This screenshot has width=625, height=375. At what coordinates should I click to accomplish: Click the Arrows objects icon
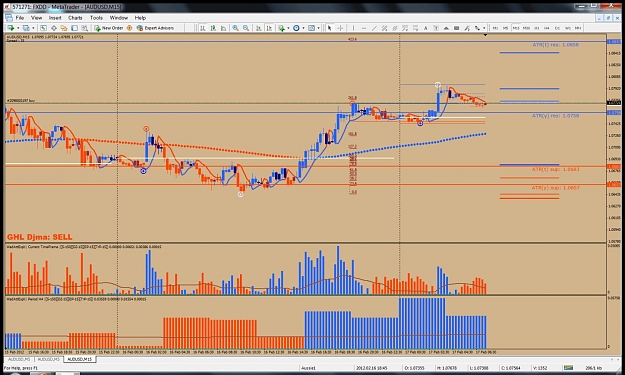tap(477, 28)
